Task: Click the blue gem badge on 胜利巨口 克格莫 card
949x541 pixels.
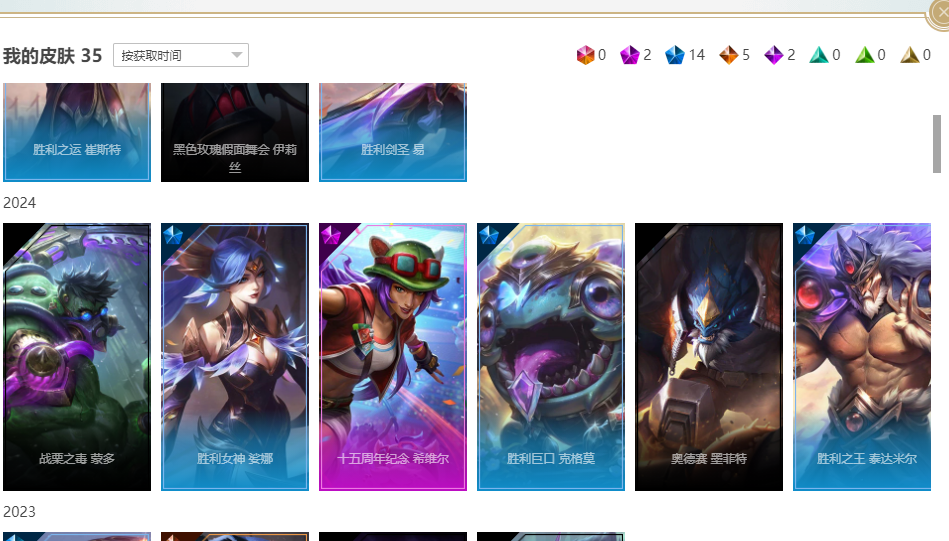Action: coord(489,235)
